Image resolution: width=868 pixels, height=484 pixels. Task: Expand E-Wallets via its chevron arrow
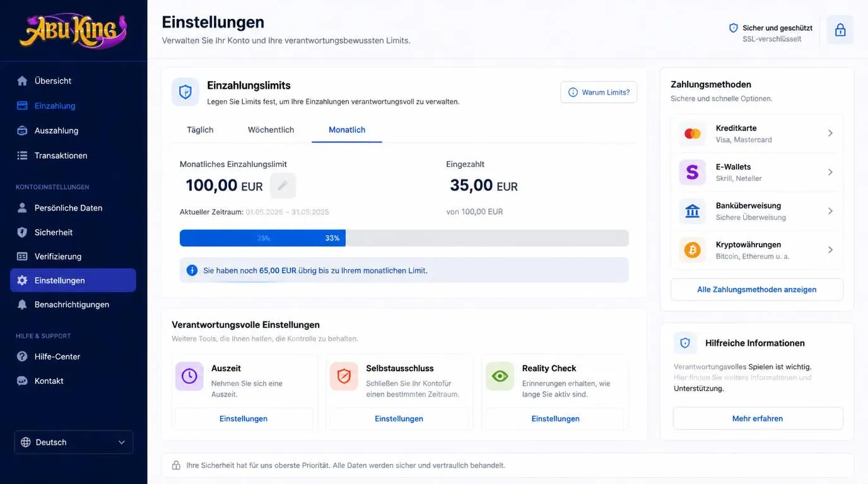click(x=830, y=172)
